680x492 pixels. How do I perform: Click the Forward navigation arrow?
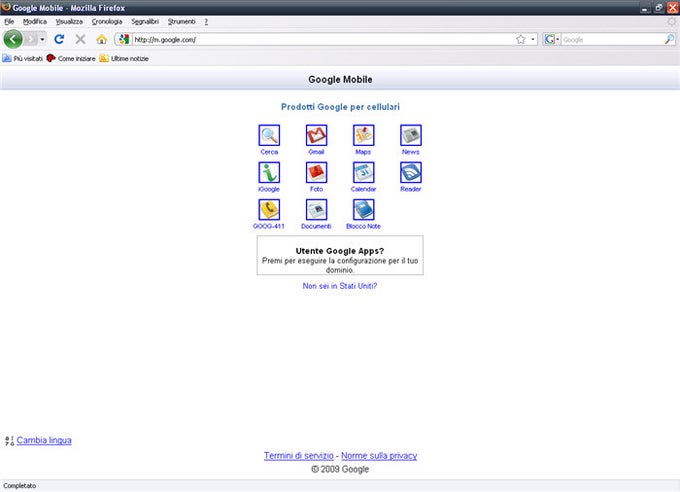(31, 39)
